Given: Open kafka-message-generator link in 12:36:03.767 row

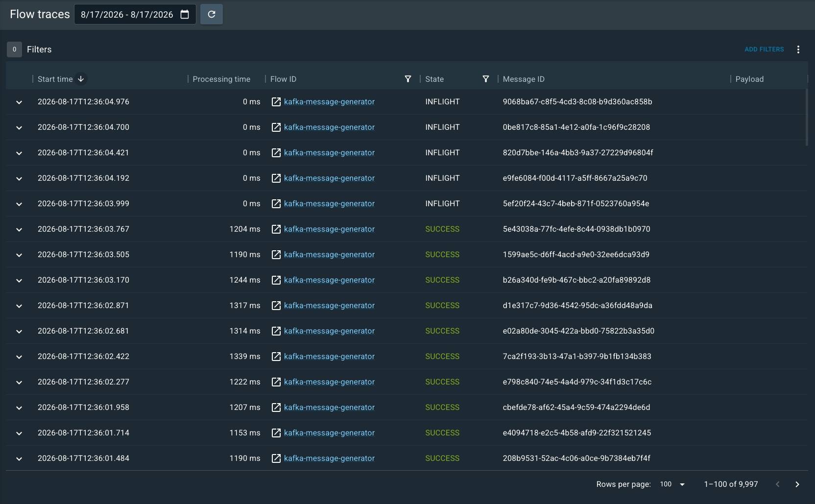Looking at the screenshot, I should (329, 229).
